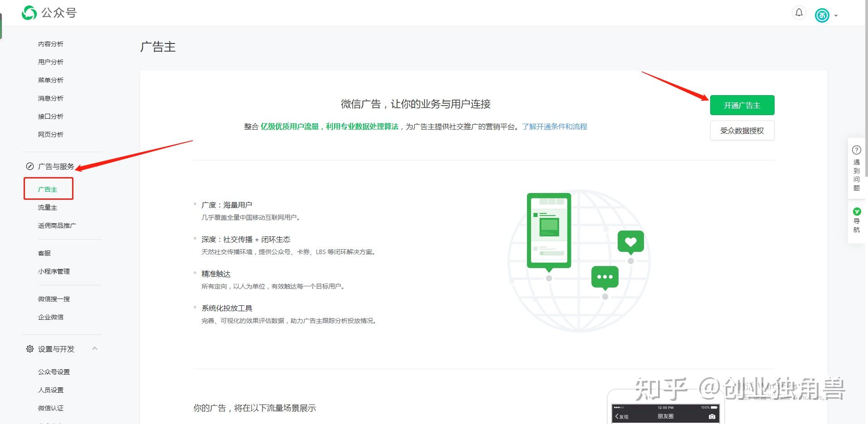The width and height of the screenshot is (868, 424).
Task: Open 内容分析 in sidebar
Action: click(51, 44)
